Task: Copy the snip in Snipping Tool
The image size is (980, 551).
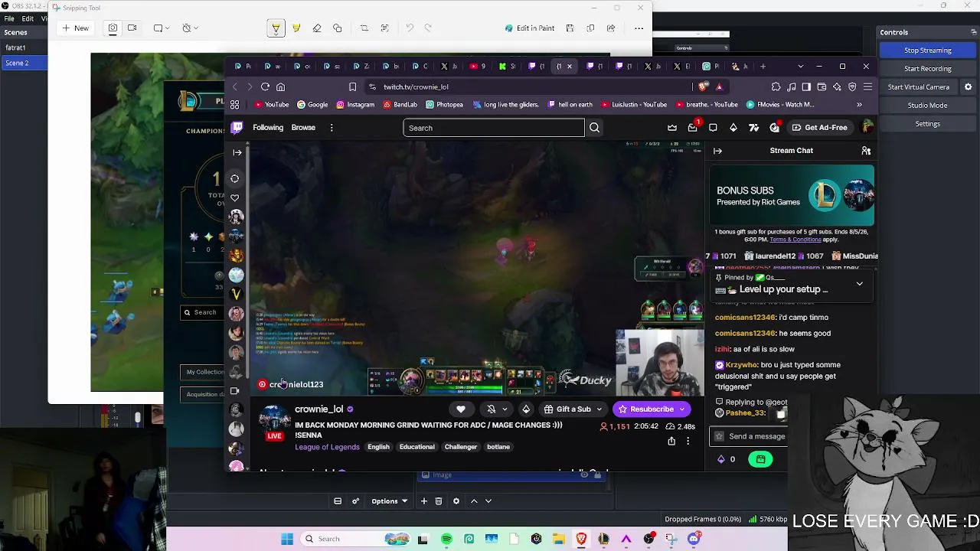Action: click(x=590, y=28)
